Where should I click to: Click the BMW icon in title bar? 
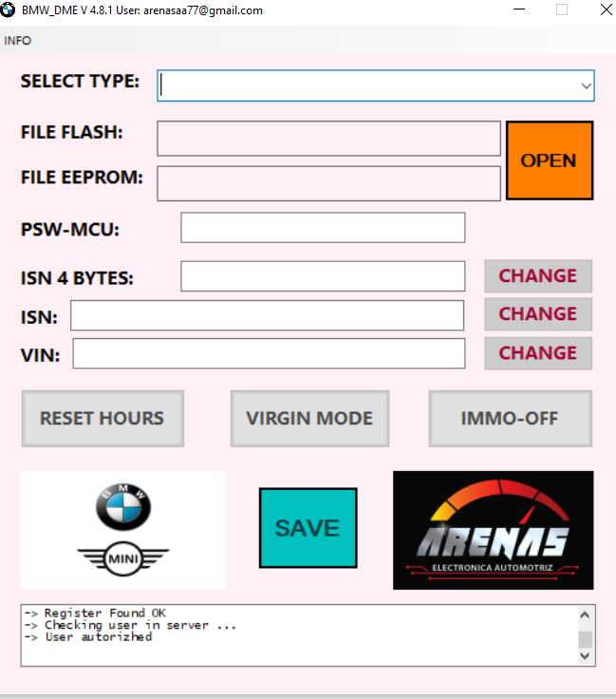tap(9, 10)
